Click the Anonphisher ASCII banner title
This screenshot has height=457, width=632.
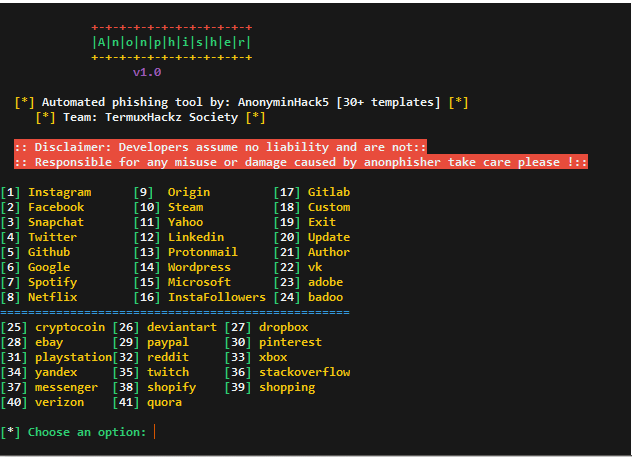(x=171, y=42)
